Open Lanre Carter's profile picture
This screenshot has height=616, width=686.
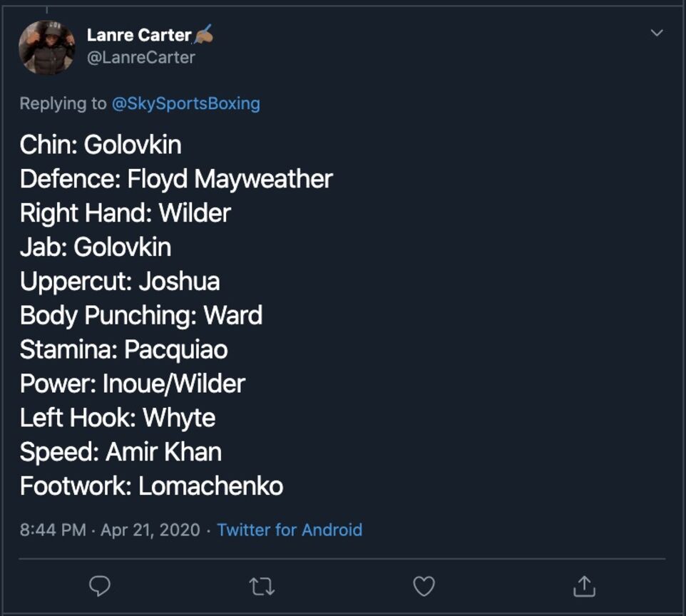[x=47, y=47]
